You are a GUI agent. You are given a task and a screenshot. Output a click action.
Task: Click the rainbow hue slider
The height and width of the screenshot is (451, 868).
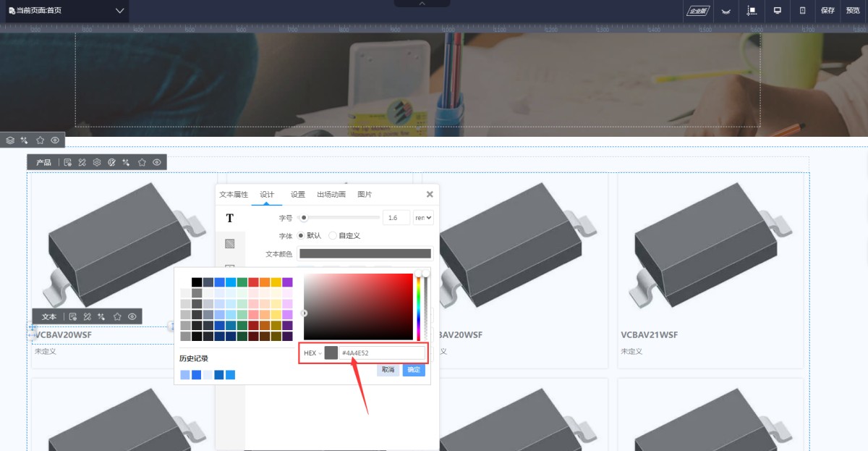pyautogui.click(x=417, y=307)
